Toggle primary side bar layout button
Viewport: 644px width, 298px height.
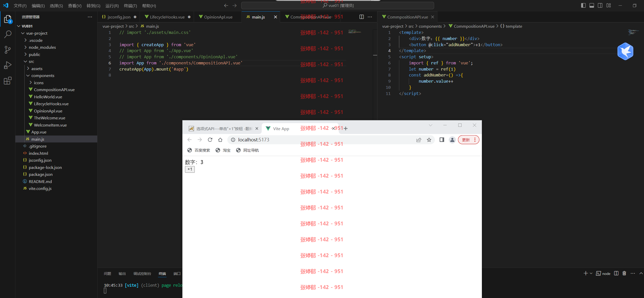tap(583, 5)
